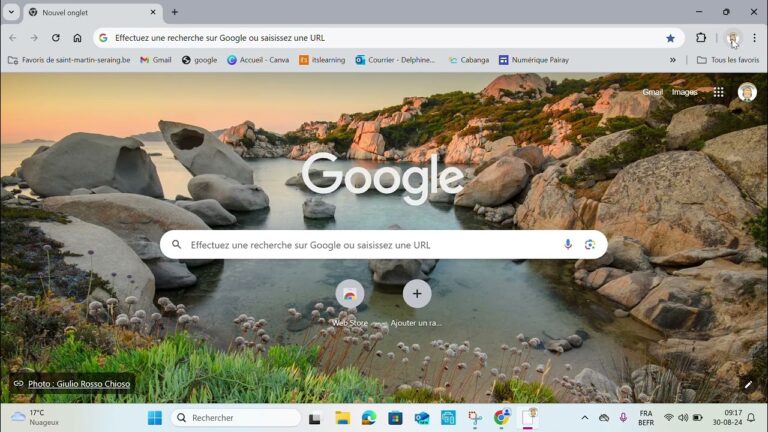Open the Web Store shortcut
The image size is (768, 432).
point(350,302)
